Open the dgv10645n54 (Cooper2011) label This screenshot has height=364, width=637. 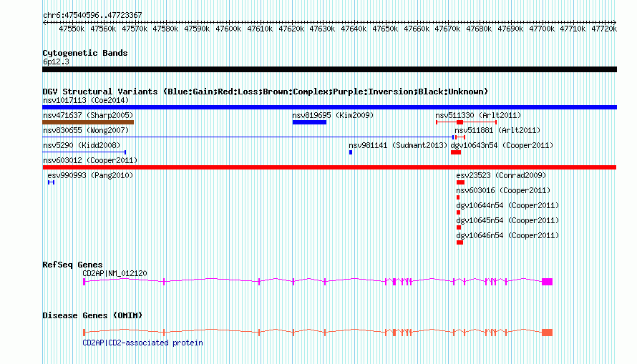[x=507, y=220]
